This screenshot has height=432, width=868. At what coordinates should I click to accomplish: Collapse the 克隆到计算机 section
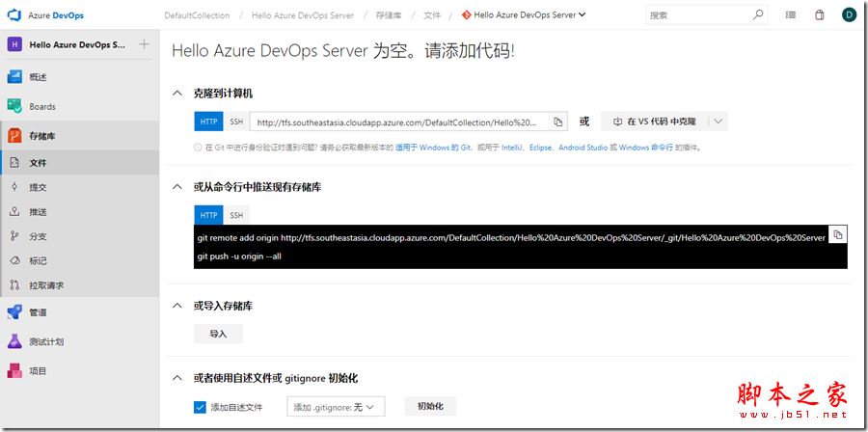[177, 94]
